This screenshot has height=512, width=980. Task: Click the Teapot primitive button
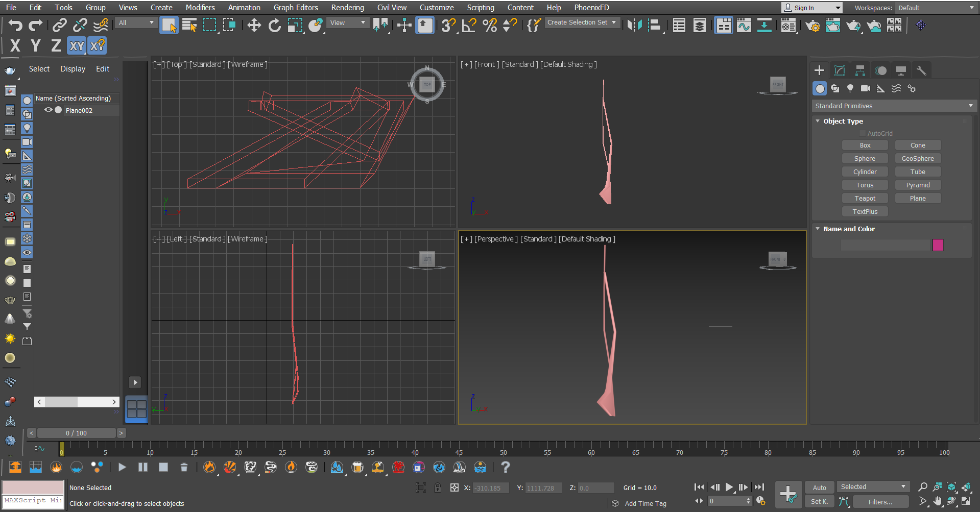tap(865, 198)
